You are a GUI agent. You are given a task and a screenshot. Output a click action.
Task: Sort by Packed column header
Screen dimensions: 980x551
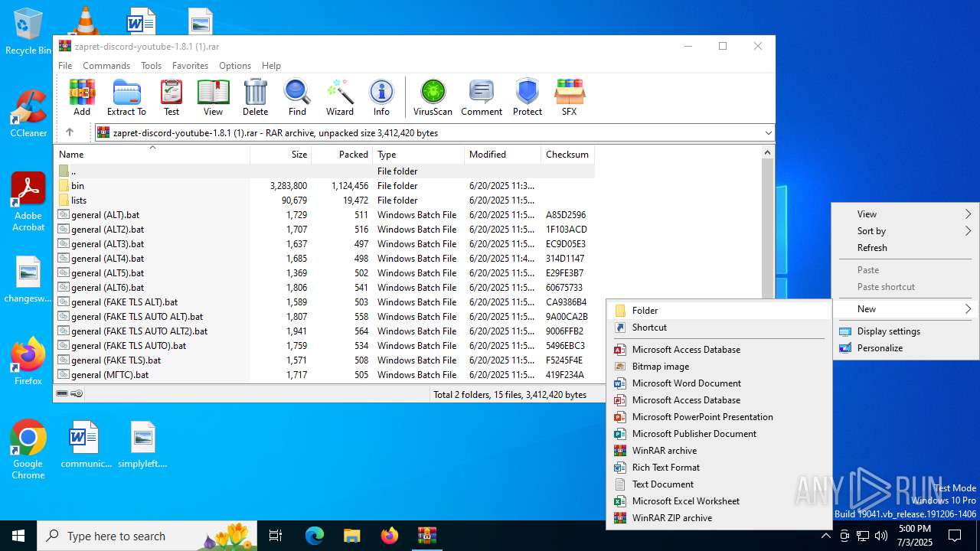coord(342,155)
